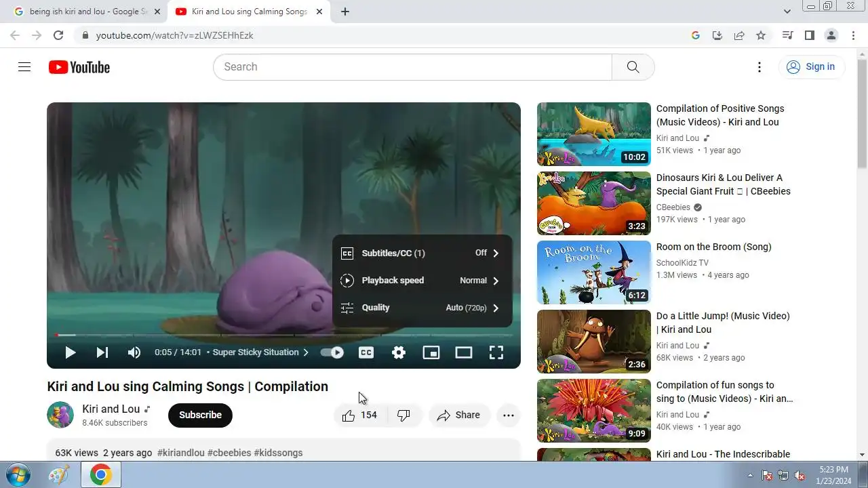Viewport: 868px width, 488px height.
Task: Open SchoolKidz TV channel link
Action: click(x=682, y=263)
